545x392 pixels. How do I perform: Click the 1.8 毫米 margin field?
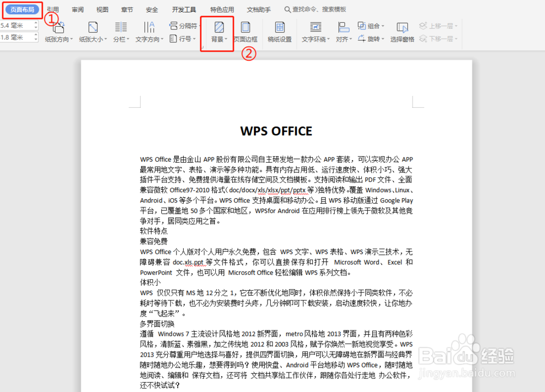coord(16,37)
